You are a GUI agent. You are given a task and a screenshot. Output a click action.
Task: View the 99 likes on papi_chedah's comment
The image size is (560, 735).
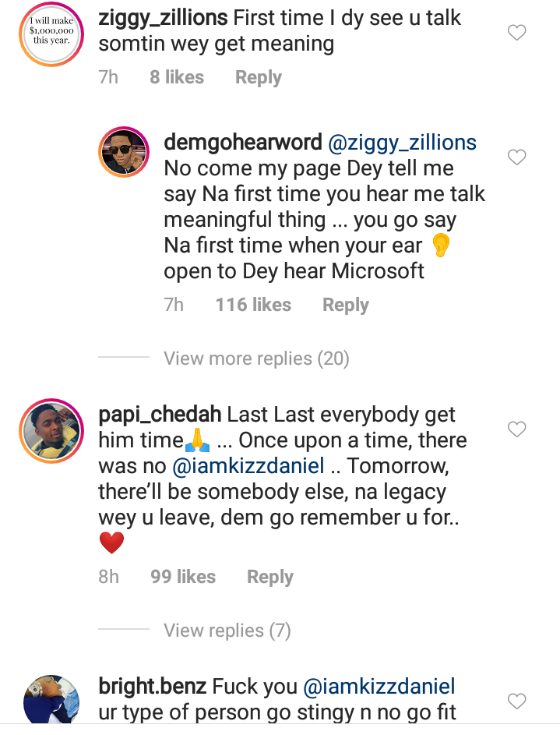point(183,577)
